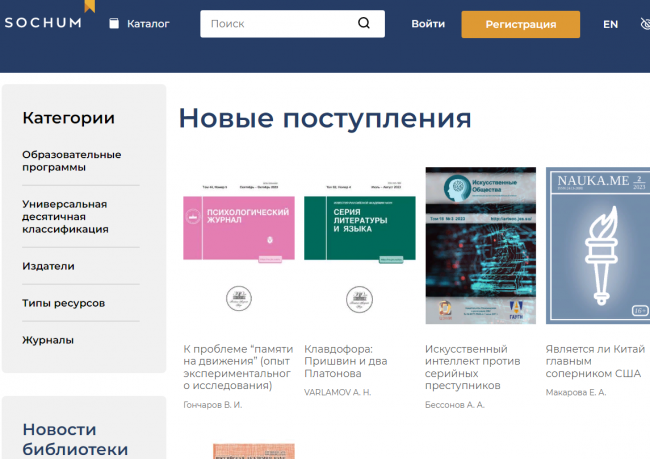Click the Поиск search field
This screenshot has width=650, height=459.
[x=280, y=24]
